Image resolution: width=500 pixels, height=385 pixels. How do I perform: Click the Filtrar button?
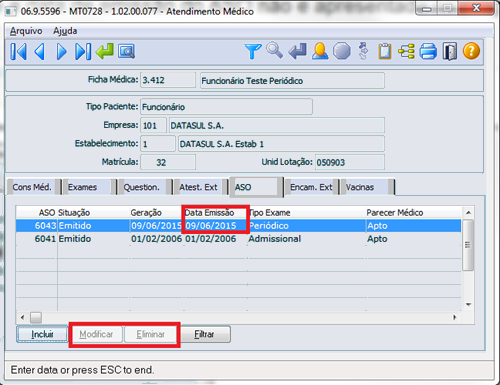click(x=204, y=334)
